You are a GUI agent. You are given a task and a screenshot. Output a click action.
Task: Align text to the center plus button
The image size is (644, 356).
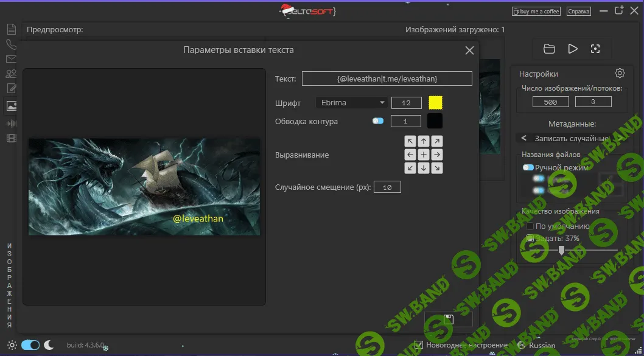[424, 155]
